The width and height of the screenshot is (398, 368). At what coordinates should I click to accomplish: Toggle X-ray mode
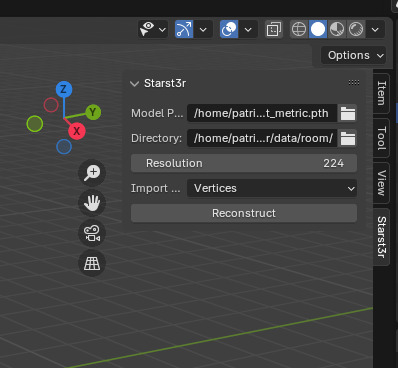click(274, 29)
